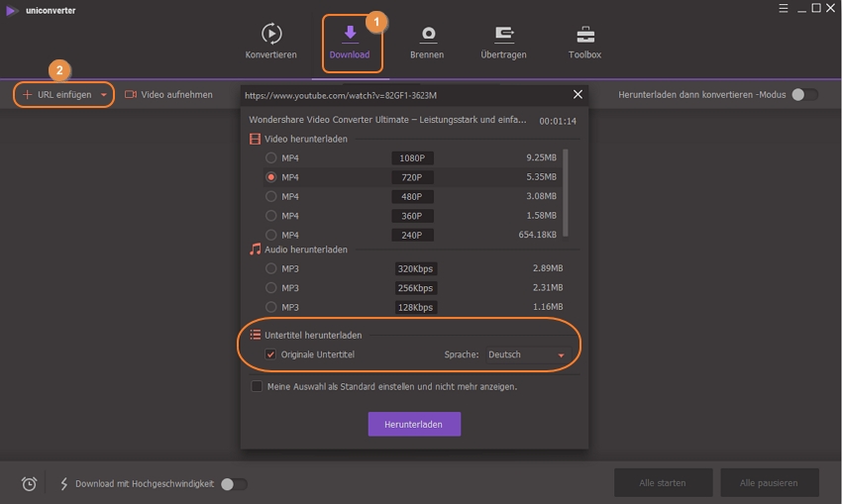Screen dimensions: 842x504
Task: Click the Video herunterladen film icon
Action: tap(255, 139)
